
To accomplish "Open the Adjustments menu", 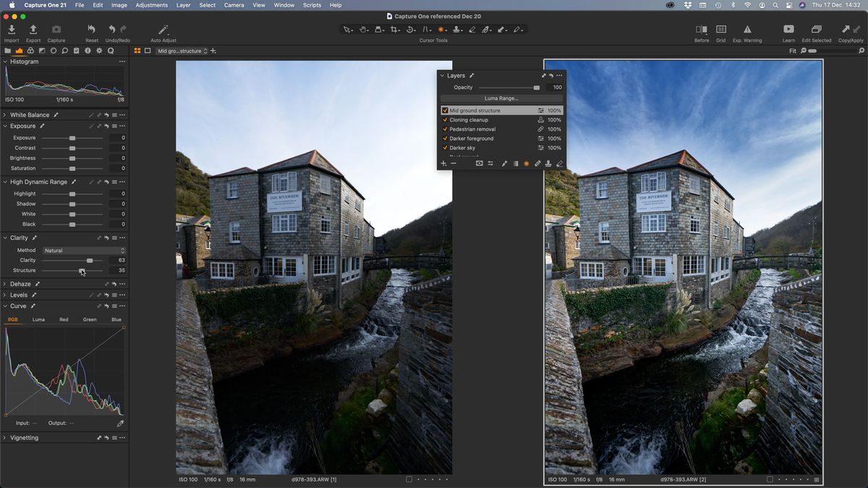I will (x=152, y=5).
